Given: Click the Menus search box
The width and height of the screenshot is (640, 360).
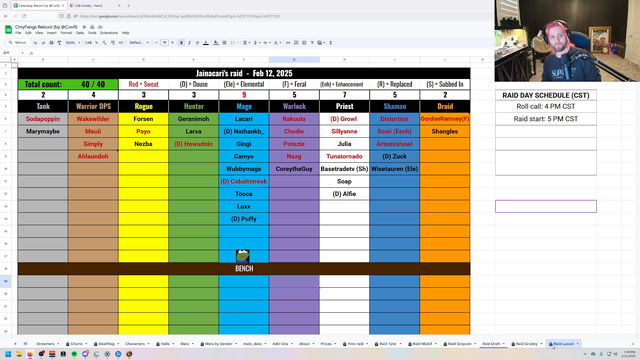Looking at the screenshot, I should (18, 43).
